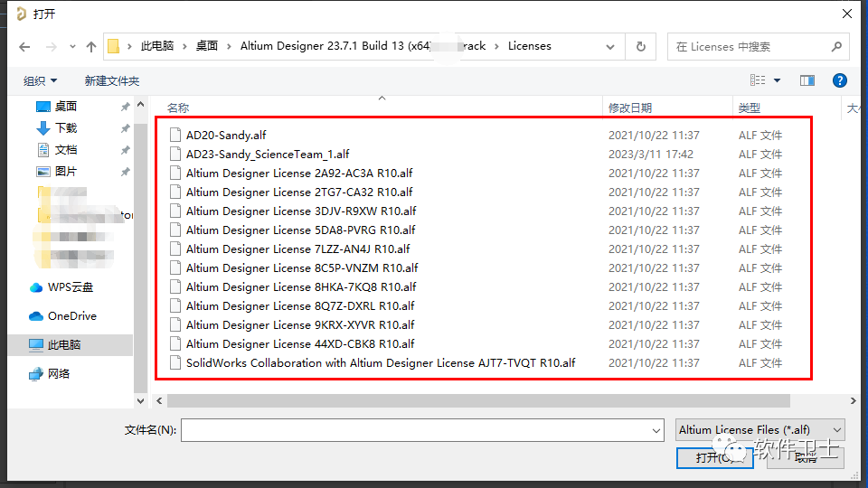This screenshot has width=868, height=488.
Task: Click 桌面 in the address breadcrumb
Action: (x=207, y=46)
